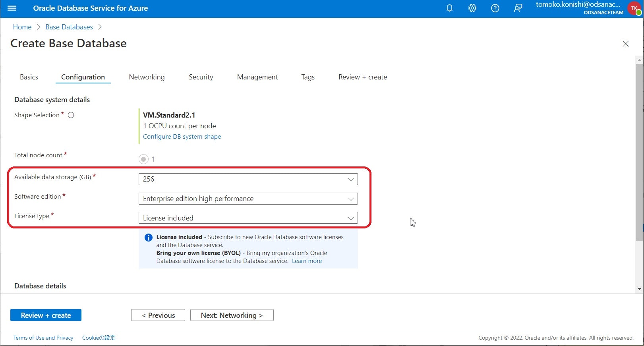Open the Review + create tab

pyautogui.click(x=363, y=77)
